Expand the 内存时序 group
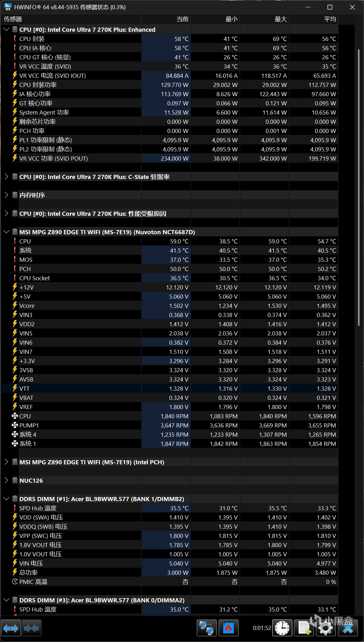The image size is (364, 642). pos(6,195)
